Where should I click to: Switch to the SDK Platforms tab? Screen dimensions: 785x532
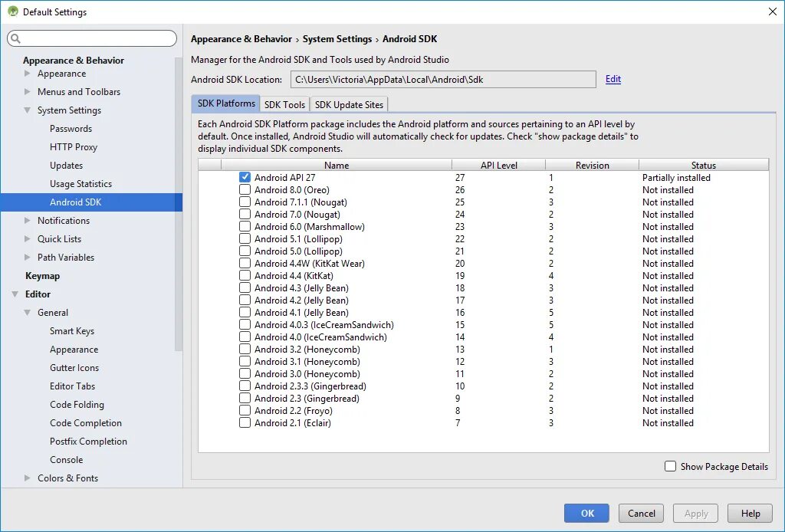click(x=226, y=103)
